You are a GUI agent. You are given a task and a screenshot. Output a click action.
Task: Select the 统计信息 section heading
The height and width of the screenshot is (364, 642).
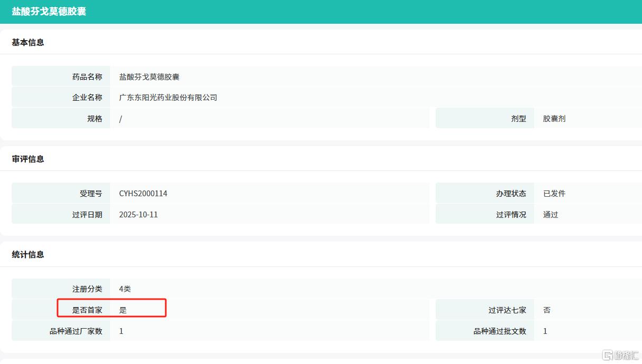[x=28, y=254]
